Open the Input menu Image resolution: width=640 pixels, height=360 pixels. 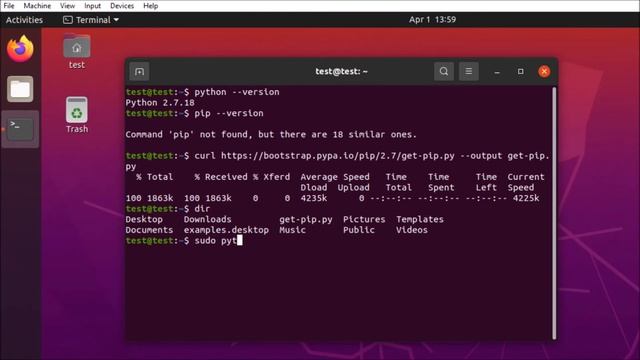pyautogui.click(x=92, y=6)
